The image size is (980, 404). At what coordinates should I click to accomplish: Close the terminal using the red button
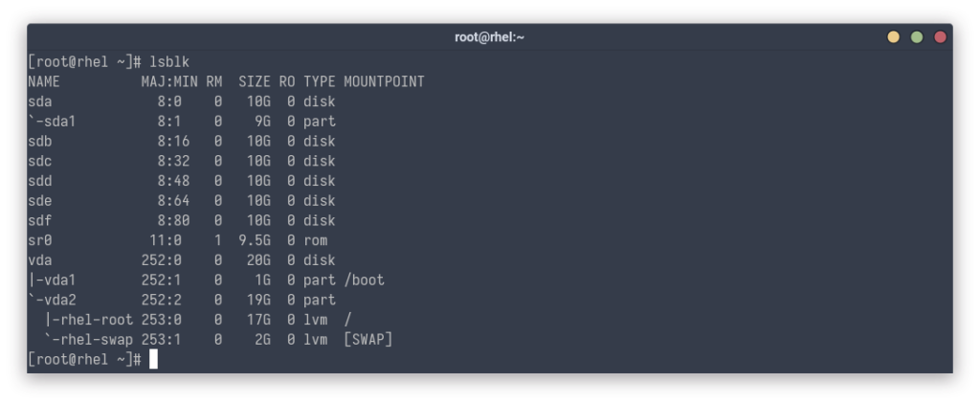[x=940, y=37]
